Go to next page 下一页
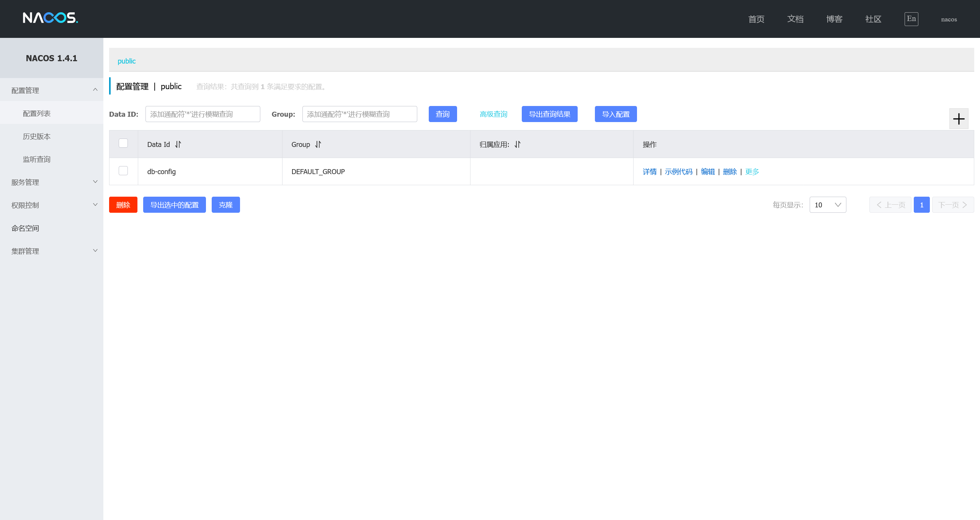Viewport: 980px width, 520px height. point(953,205)
